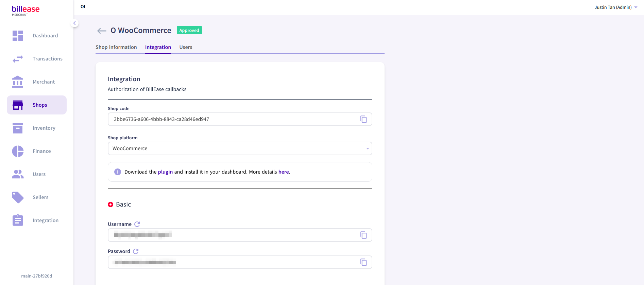This screenshot has height=285, width=644.
Task: Click 'Authorization of BillEase callbacks' text
Action: click(x=147, y=89)
